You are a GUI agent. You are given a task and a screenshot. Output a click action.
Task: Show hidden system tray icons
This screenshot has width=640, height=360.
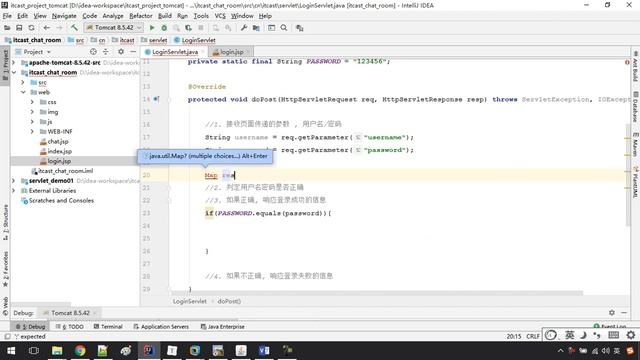[x=560, y=351]
